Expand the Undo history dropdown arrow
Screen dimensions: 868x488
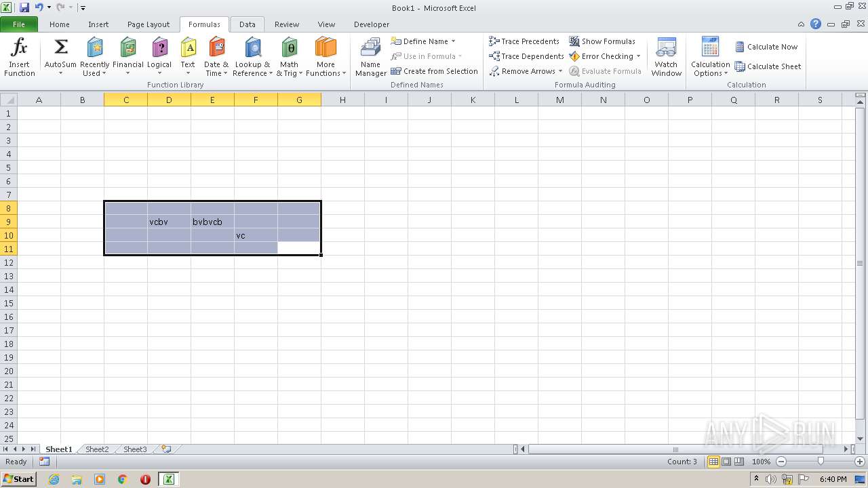pyautogui.click(x=49, y=7)
